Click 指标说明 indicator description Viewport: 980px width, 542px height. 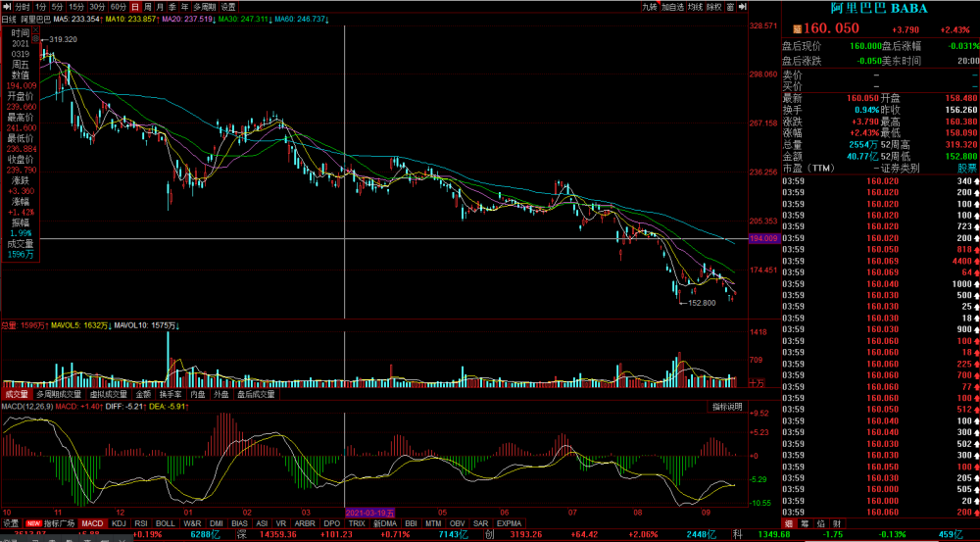coord(727,407)
